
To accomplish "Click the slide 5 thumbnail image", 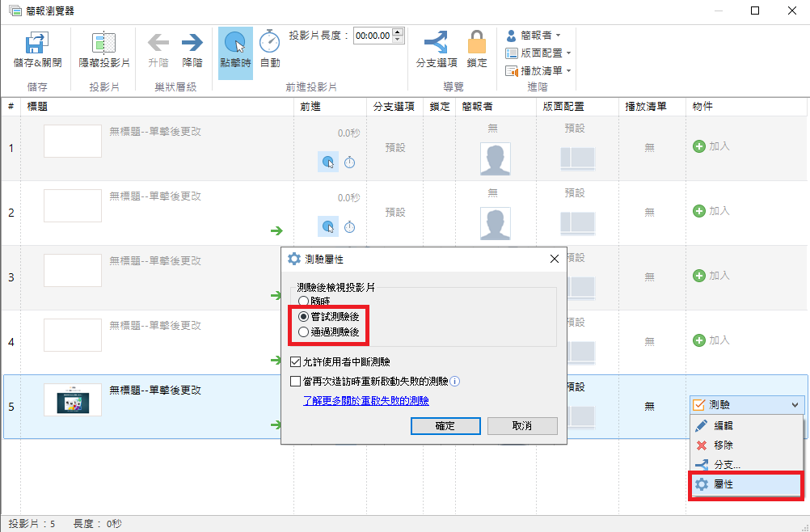I will tap(72, 399).
